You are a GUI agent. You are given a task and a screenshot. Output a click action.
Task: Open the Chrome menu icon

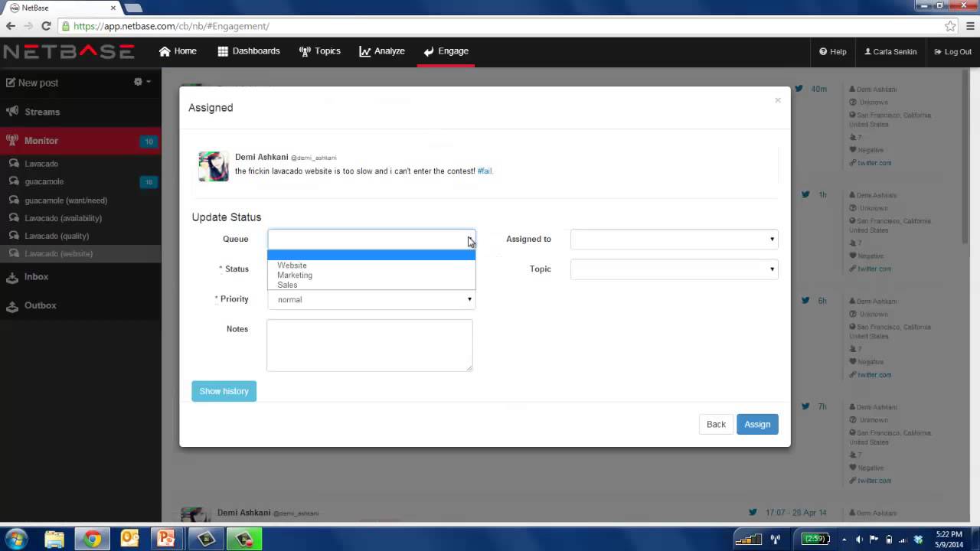tap(969, 26)
